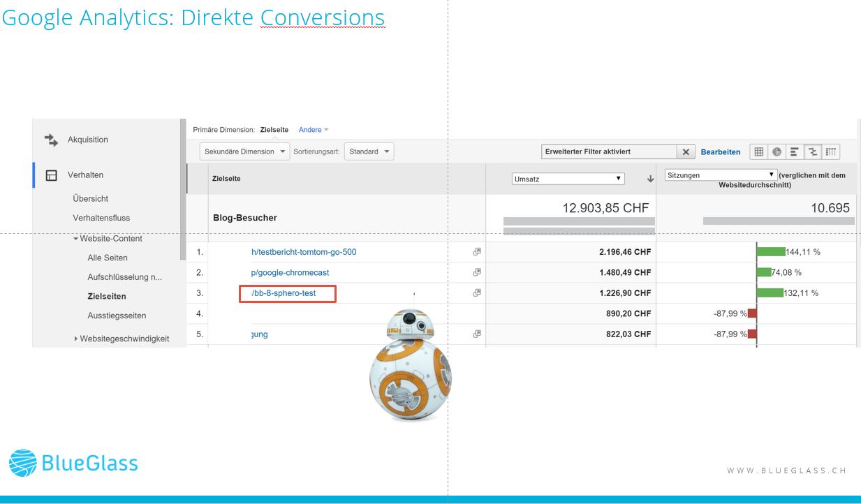Click the Bearbeiten filter link
861x504 pixels.
click(x=721, y=151)
